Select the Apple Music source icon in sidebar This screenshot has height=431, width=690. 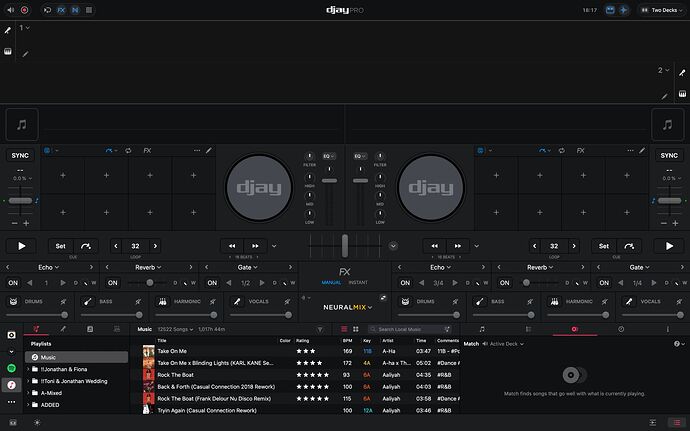click(x=11, y=385)
